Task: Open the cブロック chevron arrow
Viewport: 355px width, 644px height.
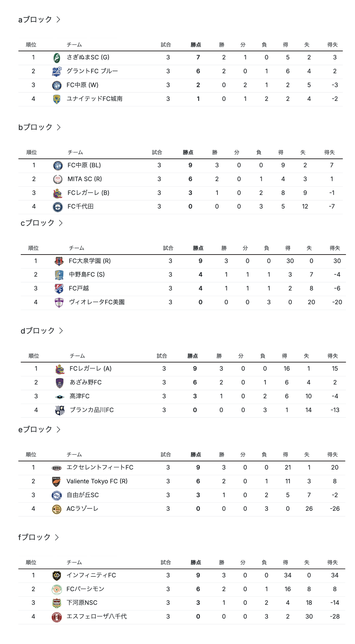Action: point(61,223)
